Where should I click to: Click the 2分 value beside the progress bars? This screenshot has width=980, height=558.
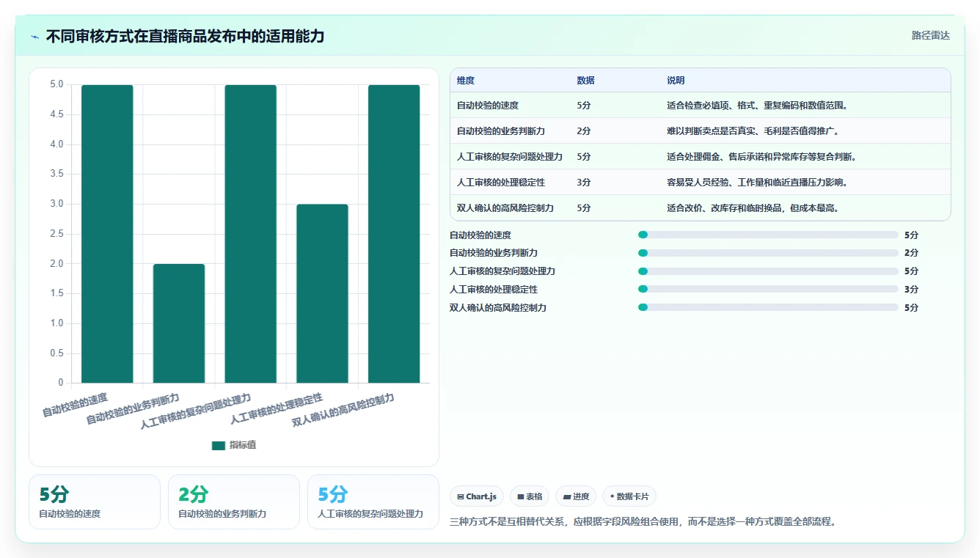point(911,253)
